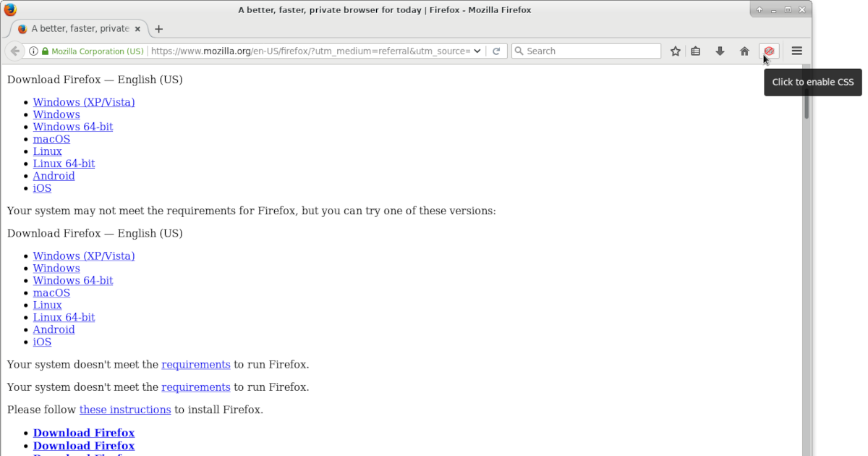
Task: Open first Windows 64-bit link
Action: pyautogui.click(x=73, y=127)
